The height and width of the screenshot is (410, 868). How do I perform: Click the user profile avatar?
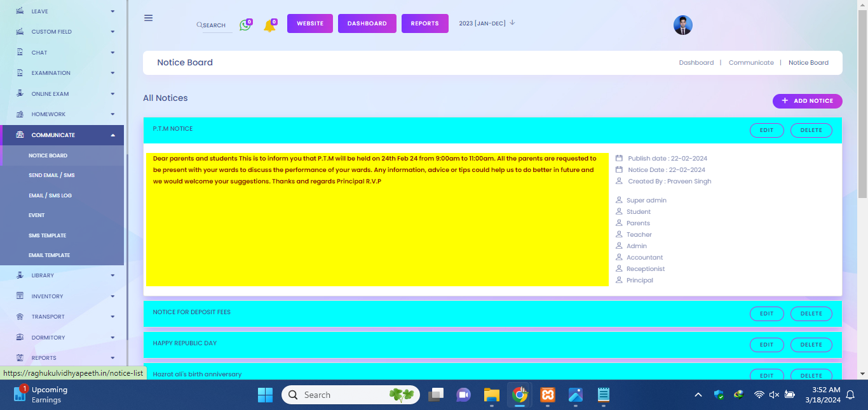[x=682, y=25]
